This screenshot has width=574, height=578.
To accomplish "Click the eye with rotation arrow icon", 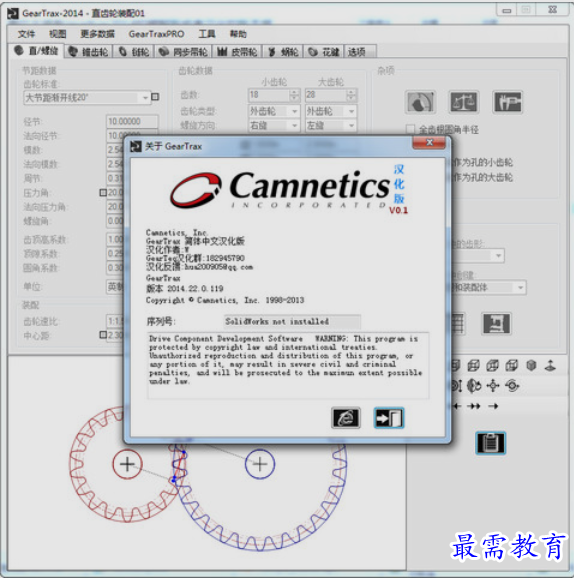I will coord(474,386).
